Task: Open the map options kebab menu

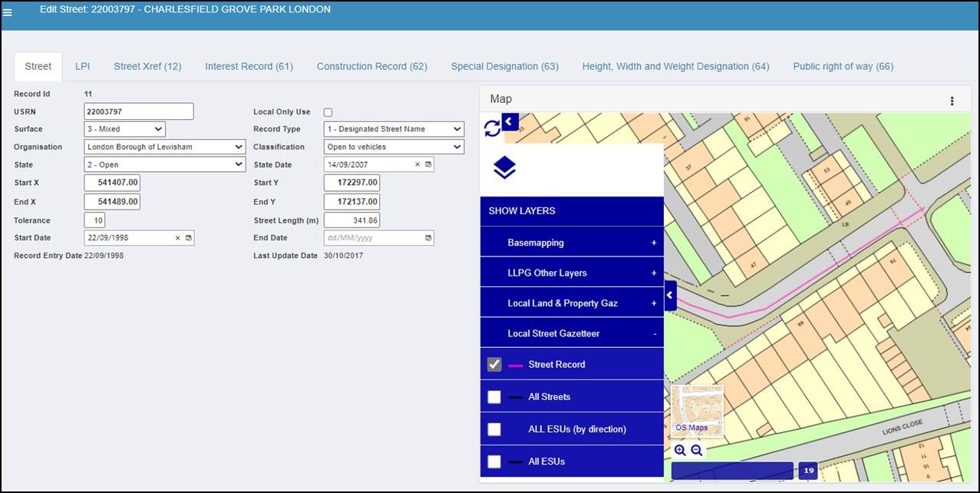Action: coord(952,101)
